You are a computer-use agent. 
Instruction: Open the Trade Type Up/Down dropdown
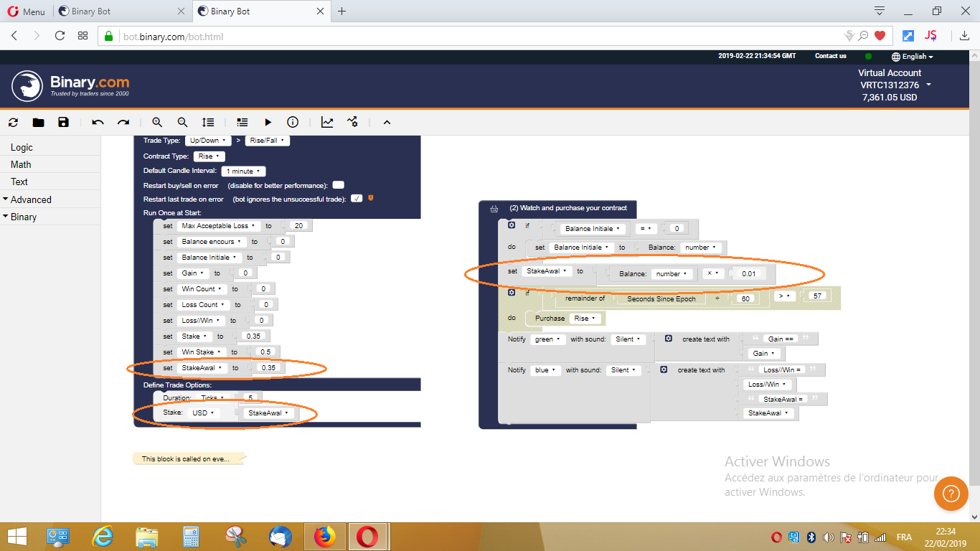208,141
